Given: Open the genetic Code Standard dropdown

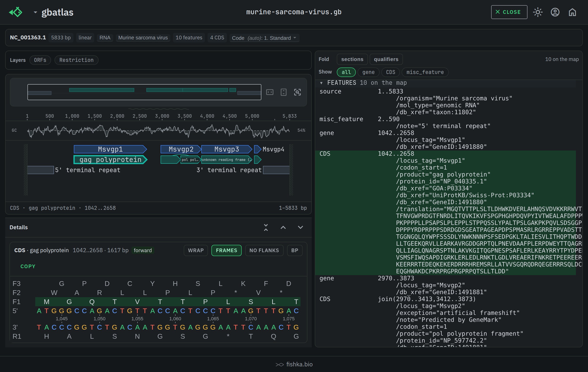Looking at the screenshot, I should (x=264, y=38).
